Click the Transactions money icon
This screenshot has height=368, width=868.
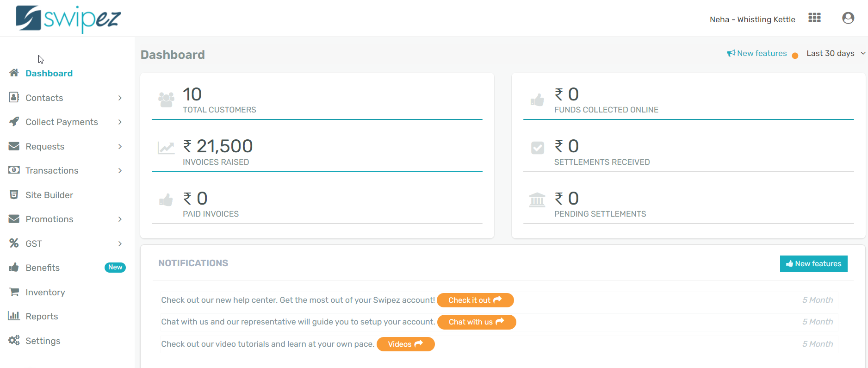(14, 170)
